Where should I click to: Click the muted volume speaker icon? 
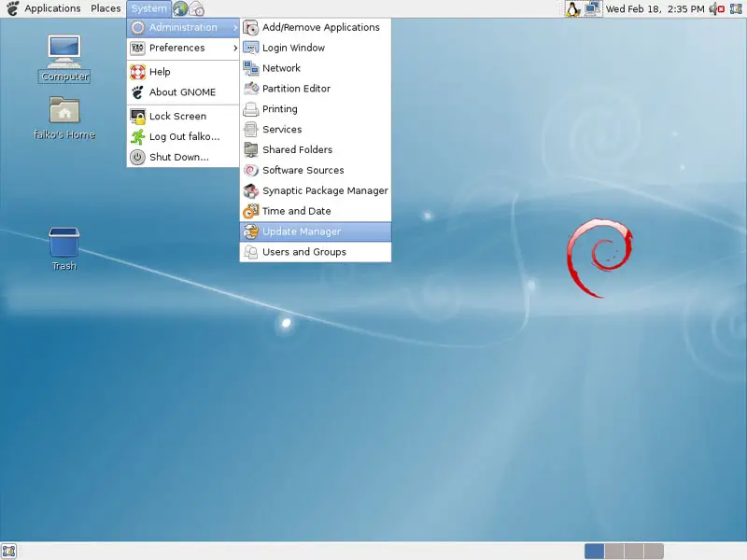tap(716, 8)
